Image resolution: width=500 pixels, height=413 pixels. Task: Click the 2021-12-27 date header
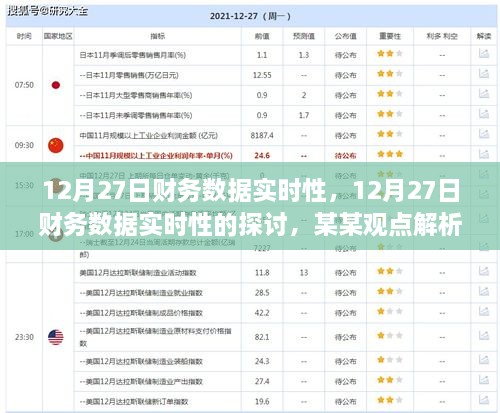click(x=250, y=16)
